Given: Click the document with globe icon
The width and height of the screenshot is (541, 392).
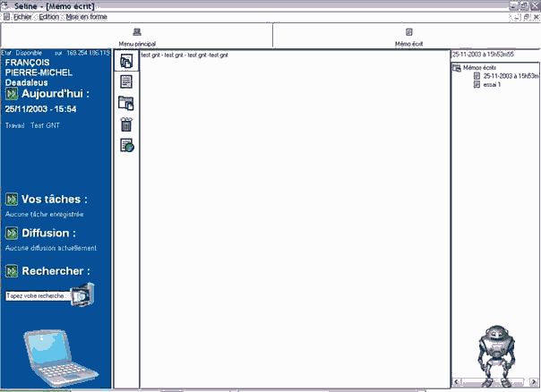Looking at the screenshot, I should tap(126, 145).
